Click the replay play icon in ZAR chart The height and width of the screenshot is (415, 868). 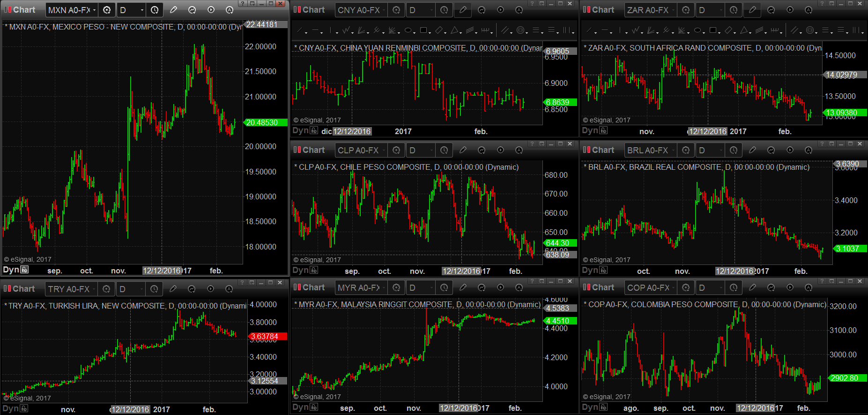coord(790,10)
